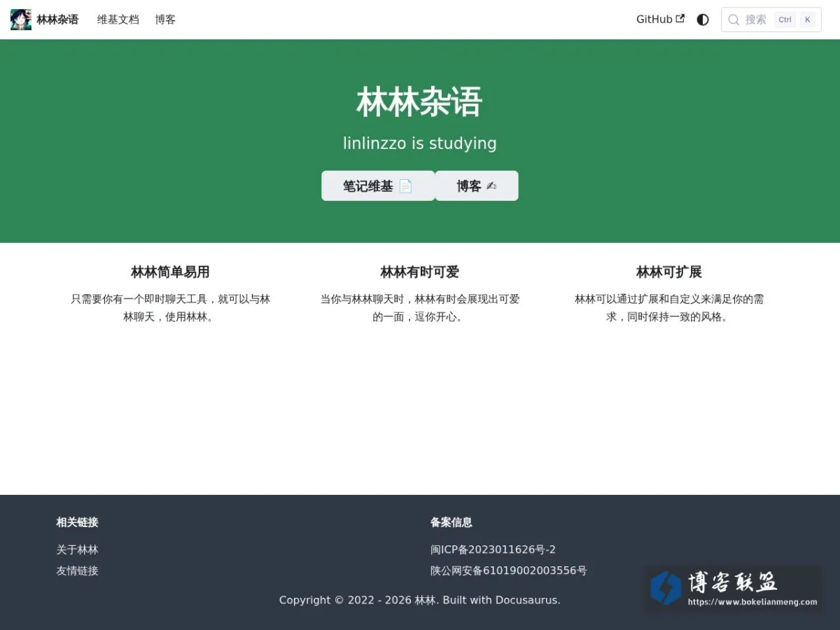Click the 搜索 search field
The height and width of the screenshot is (630, 840).
pos(771,20)
